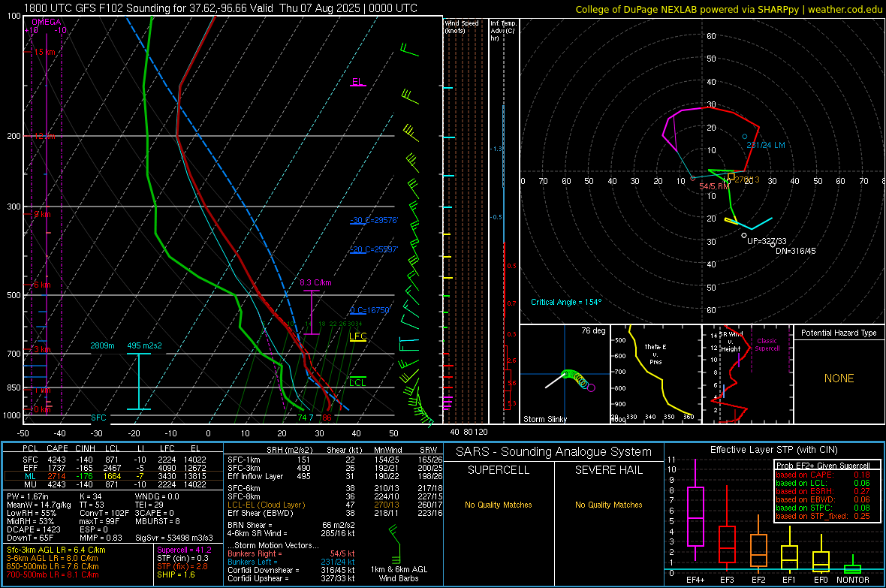Click the 8.3 C/km lapse rate label
The height and width of the screenshot is (588, 886).
315,282
